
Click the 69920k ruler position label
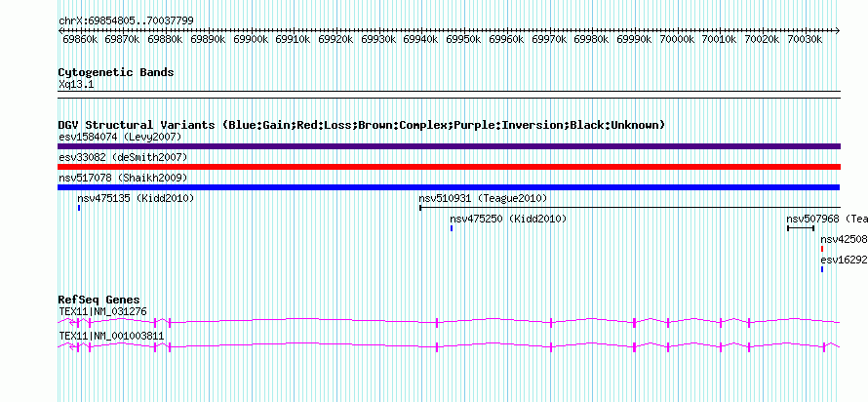click(336, 39)
